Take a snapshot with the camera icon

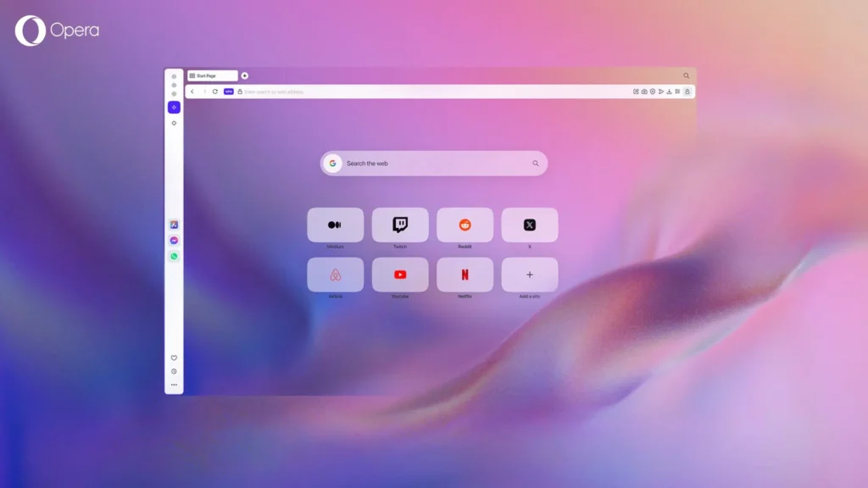(644, 91)
